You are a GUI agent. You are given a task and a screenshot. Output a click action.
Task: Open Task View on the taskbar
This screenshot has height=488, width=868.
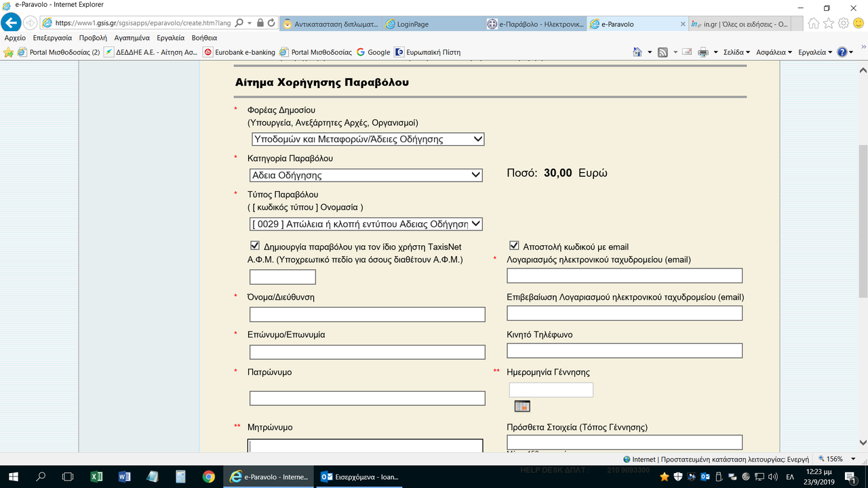point(68,476)
